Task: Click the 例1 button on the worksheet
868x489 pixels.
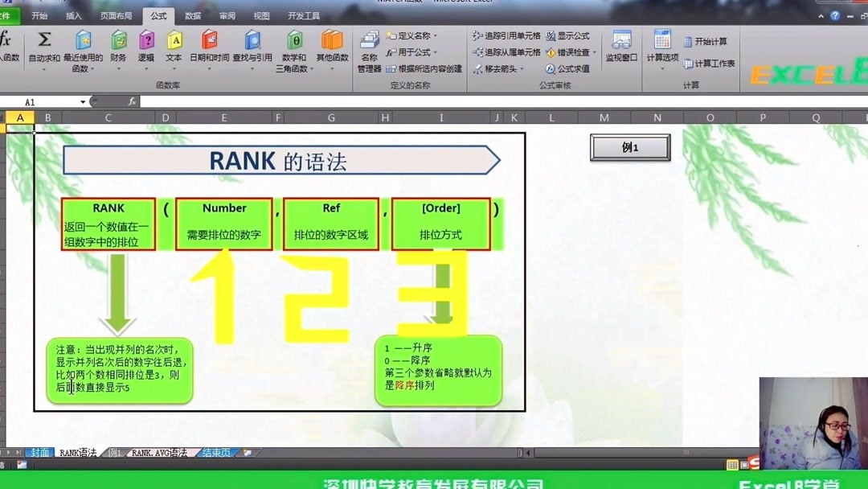Action: [x=629, y=147]
